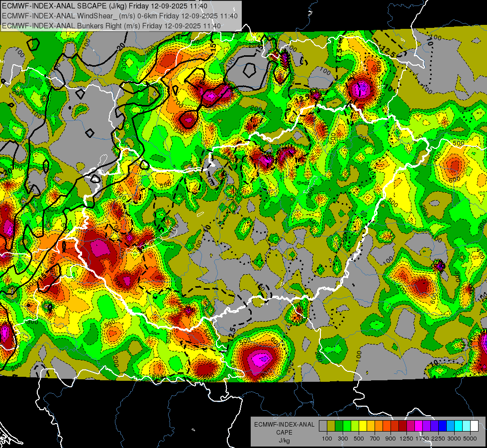
Task: Click the Bunkers Right (m/s) title line
Action: [111, 26]
